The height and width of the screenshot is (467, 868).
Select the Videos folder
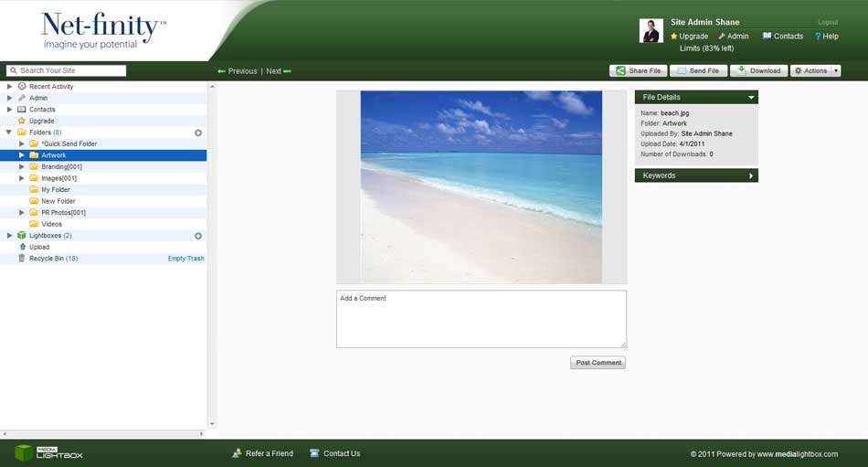pyautogui.click(x=51, y=224)
